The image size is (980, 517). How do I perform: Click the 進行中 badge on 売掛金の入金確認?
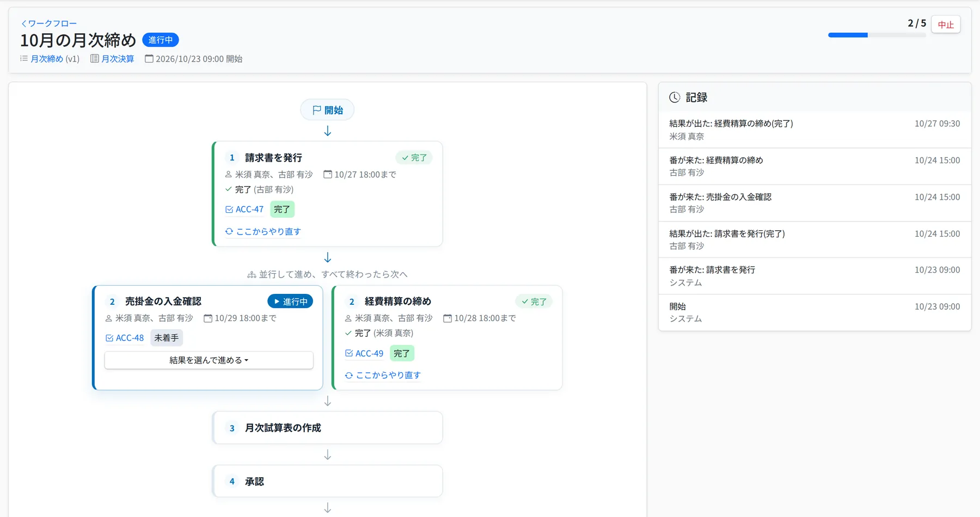pos(290,301)
